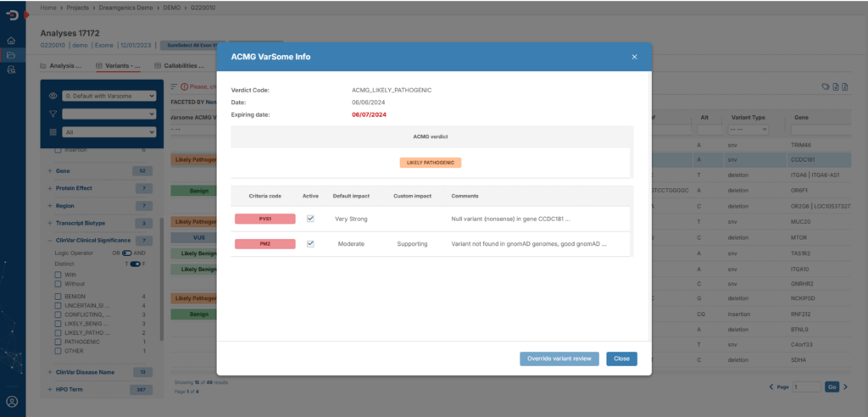The width and height of the screenshot is (868, 417).
Task: Click the sort lines icon above table
Action: tap(175, 86)
